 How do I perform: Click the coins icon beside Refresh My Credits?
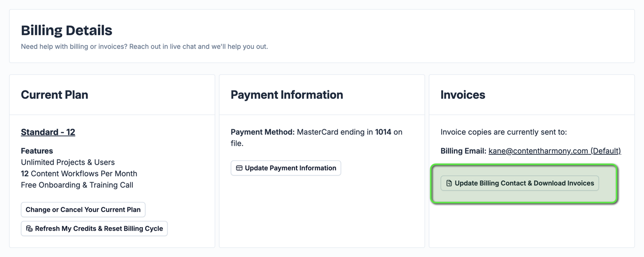(29, 229)
